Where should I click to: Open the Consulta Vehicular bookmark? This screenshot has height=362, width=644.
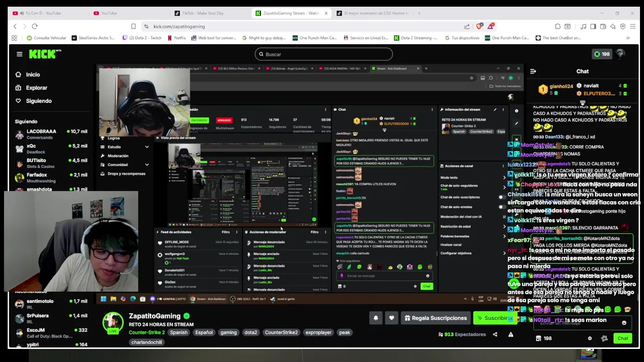[x=46, y=38]
